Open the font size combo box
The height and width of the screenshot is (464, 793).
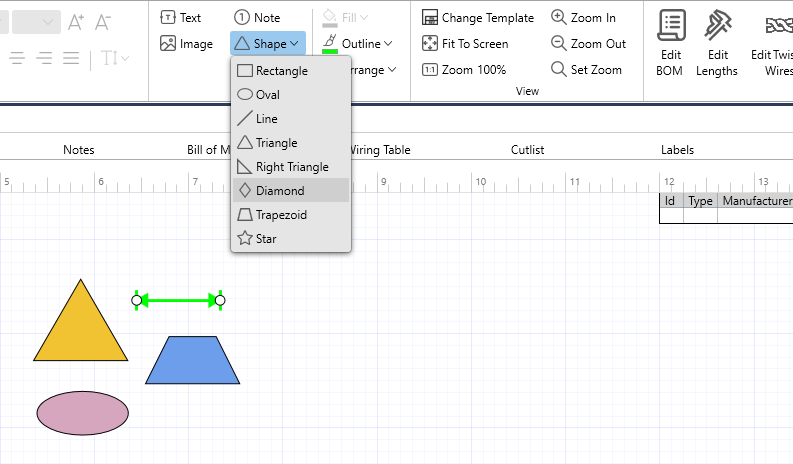point(36,22)
